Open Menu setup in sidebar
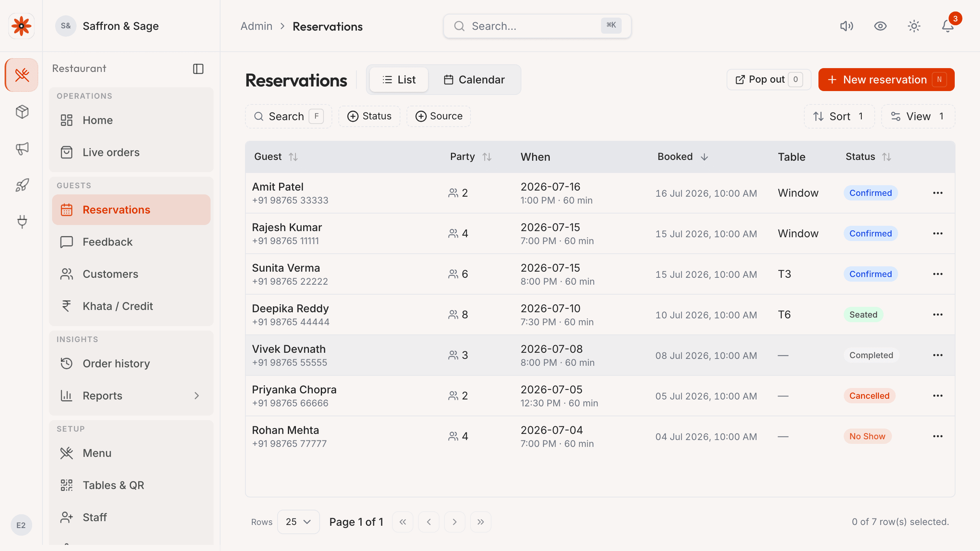980x551 pixels. [131, 453]
